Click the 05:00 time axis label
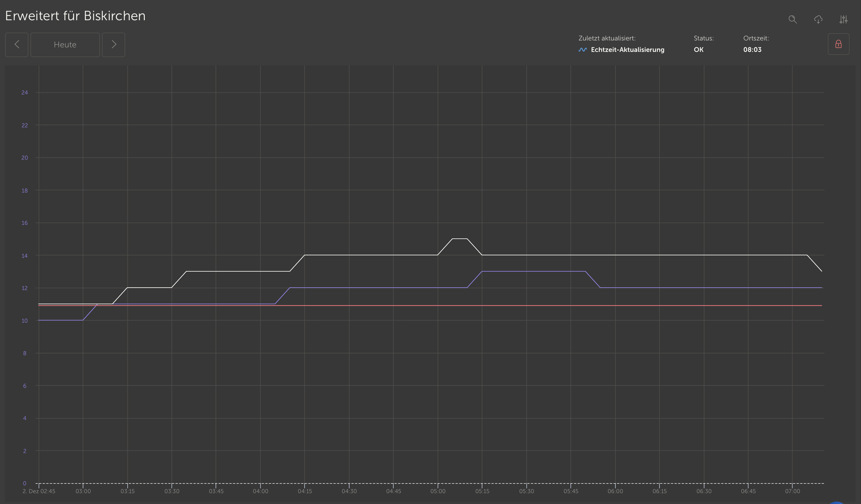The height and width of the screenshot is (504, 861). [438, 491]
